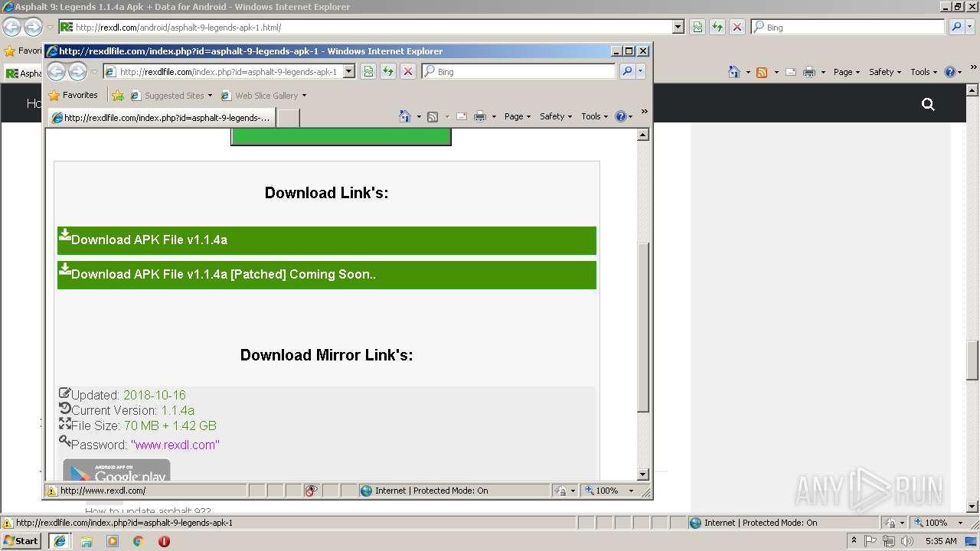Open Safety menu in background window
Viewport: 980px width, 551px height.
click(x=885, y=72)
